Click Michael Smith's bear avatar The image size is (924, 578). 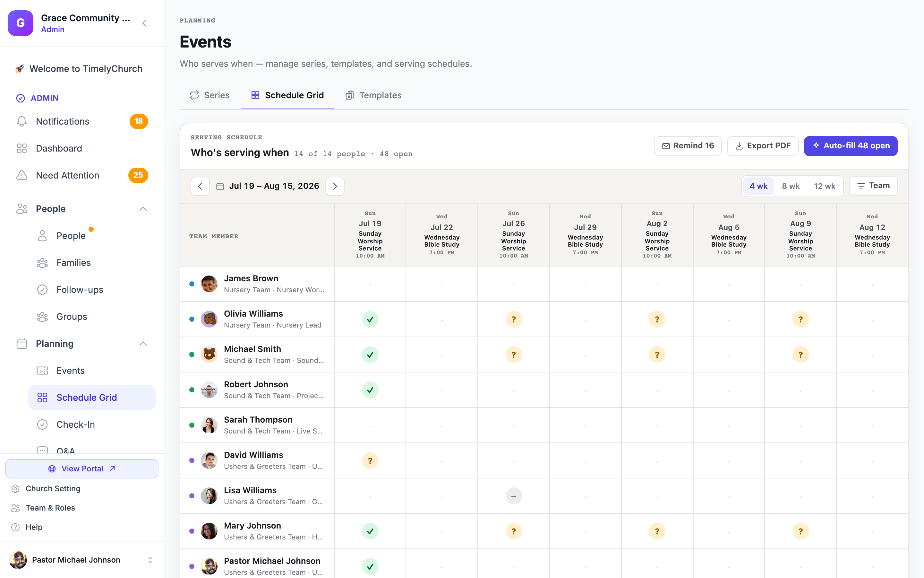[x=209, y=355]
